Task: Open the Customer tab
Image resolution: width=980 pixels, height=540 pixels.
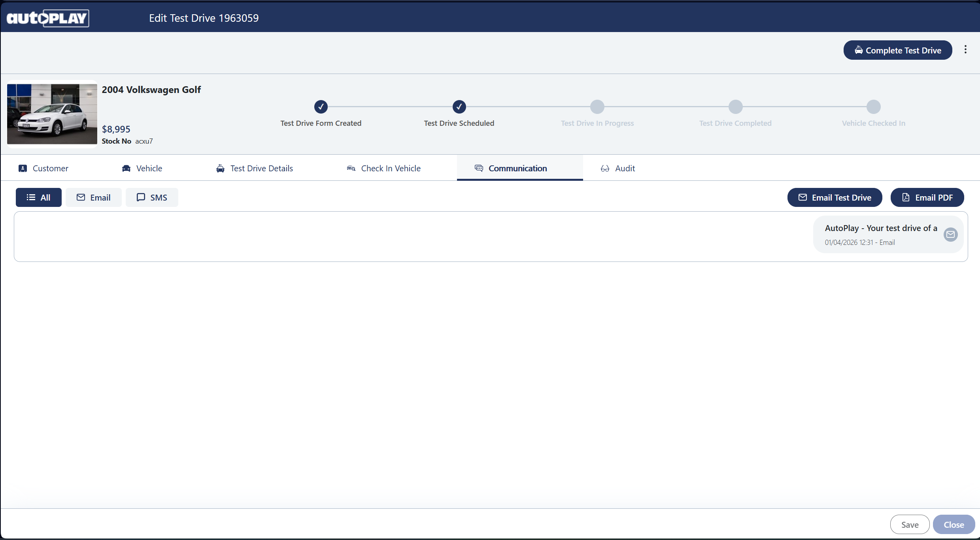Action: click(x=43, y=168)
